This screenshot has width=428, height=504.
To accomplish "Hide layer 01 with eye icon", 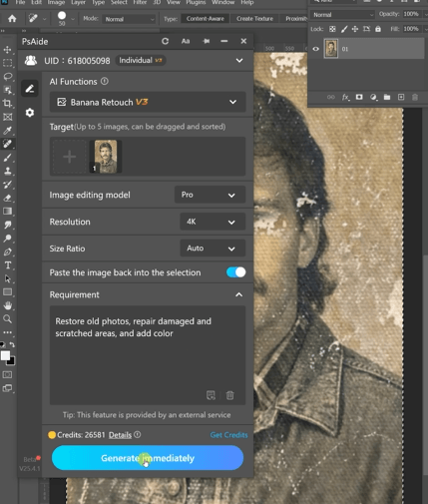I will [x=315, y=49].
